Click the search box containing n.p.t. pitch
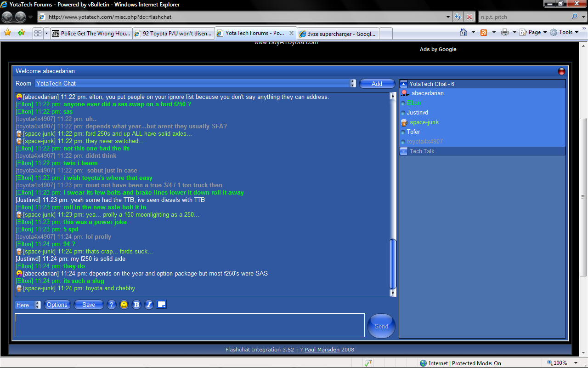 [524, 17]
